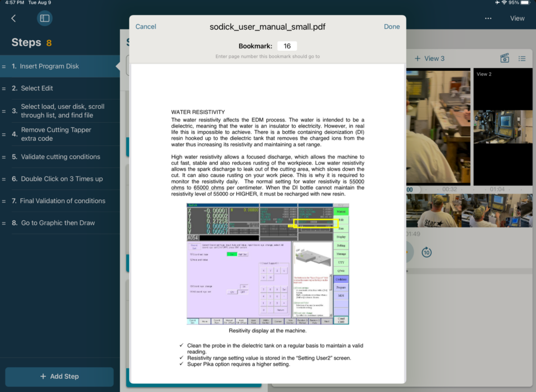536x392 pixels.
Task: Click the Resistivity display machine screenshot
Action: pyautogui.click(x=267, y=264)
